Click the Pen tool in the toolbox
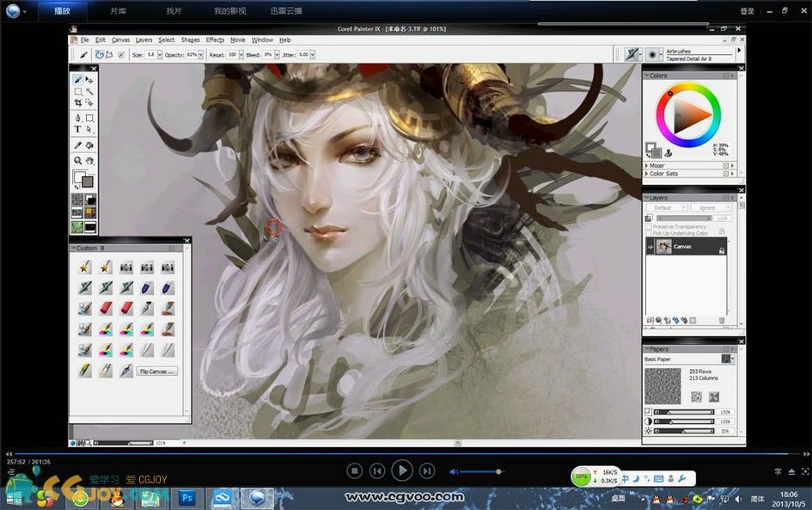This screenshot has height=510, width=812. pyautogui.click(x=77, y=118)
